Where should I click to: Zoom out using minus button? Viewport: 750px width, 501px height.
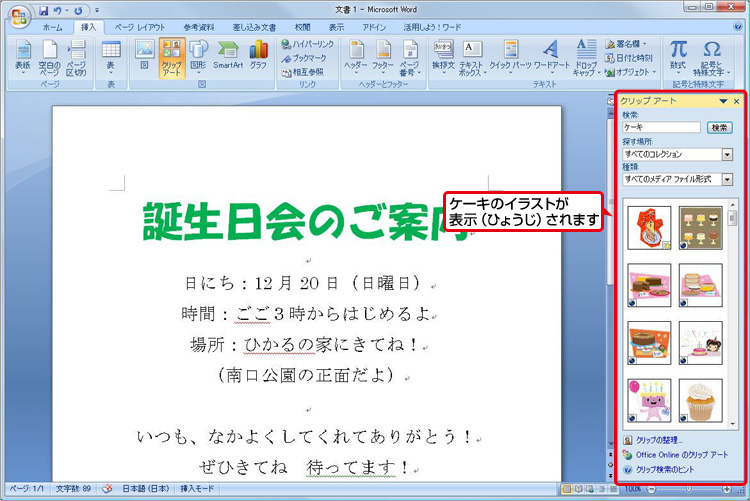(651, 489)
